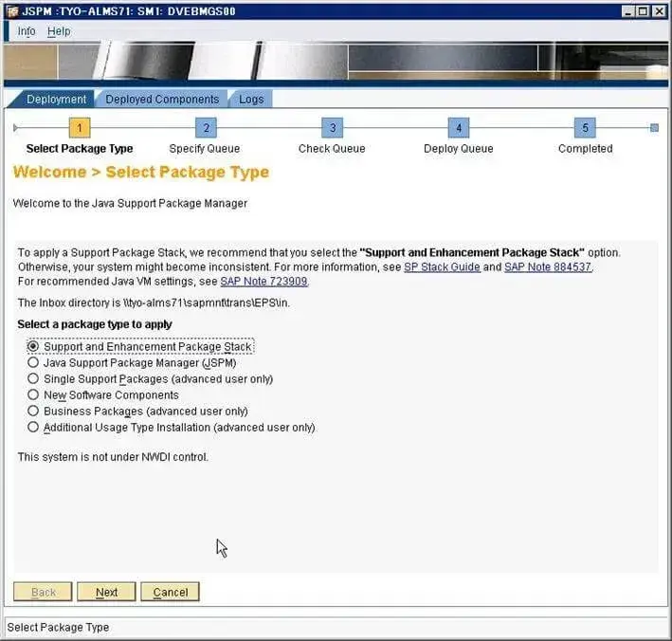Click the Check Queue step label
Image resolution: width=672 pixels, height=641 pixels.
[x=332, y=149]
